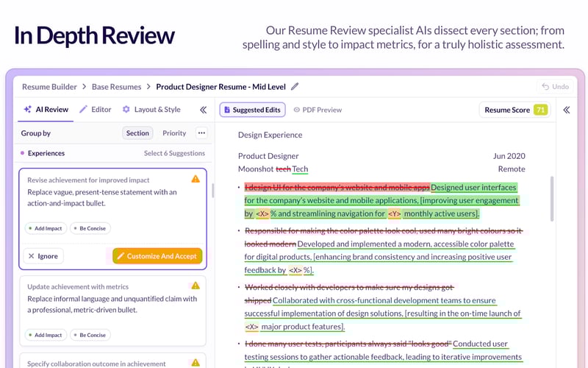588x368 pixels.
Task: Click the document icon on Suggested Edits
Action: pos(227,110)
